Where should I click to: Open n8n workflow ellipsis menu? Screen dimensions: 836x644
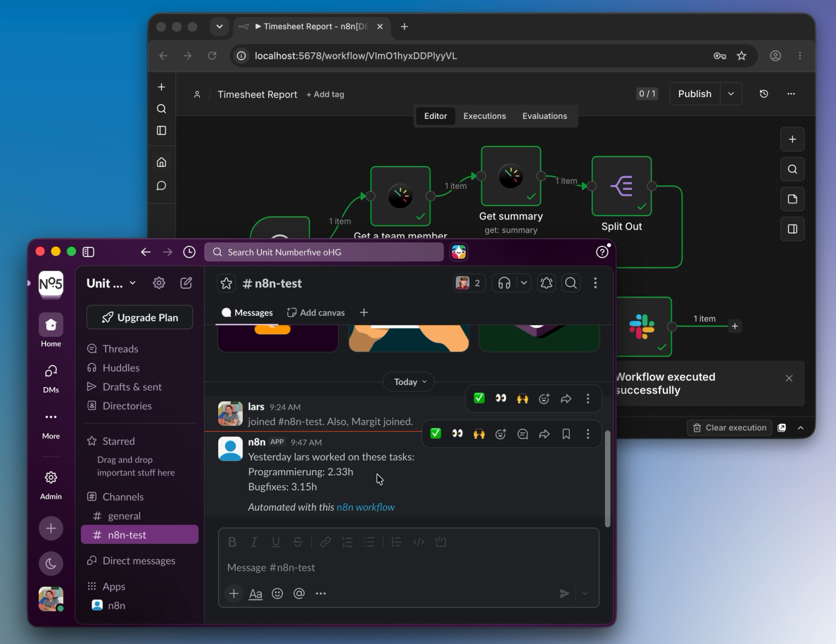tap(791, 94)
